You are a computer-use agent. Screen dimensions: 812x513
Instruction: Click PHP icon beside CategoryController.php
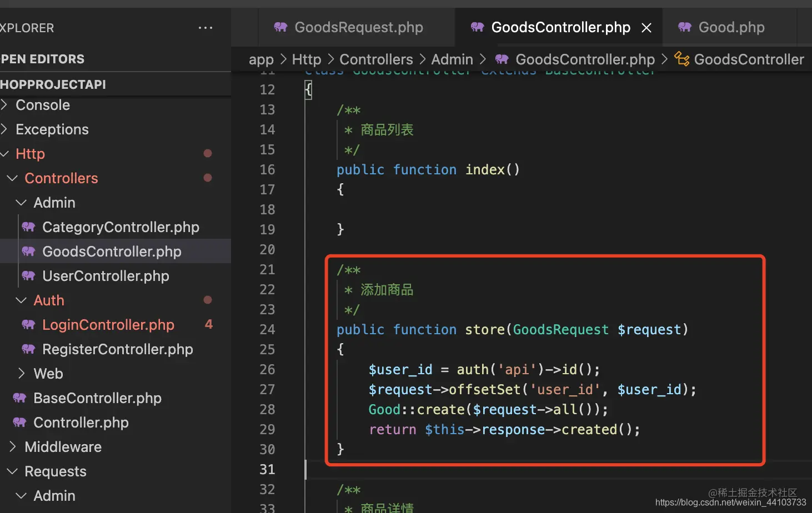pyautogui.click(x=28, y=227)
